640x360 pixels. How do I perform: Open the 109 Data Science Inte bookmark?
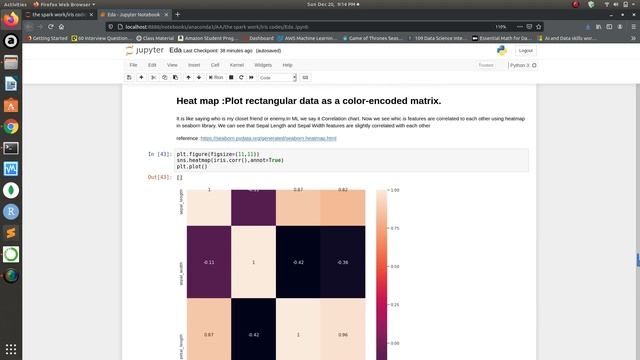[438, 38]
